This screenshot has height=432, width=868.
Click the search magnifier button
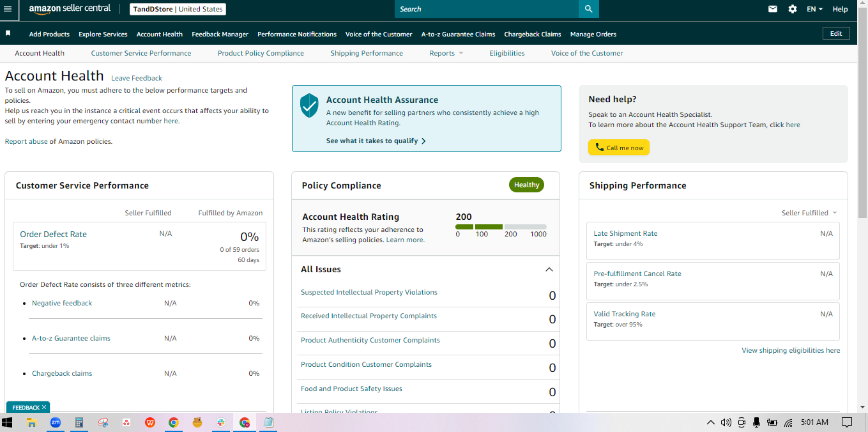point(589,9)
